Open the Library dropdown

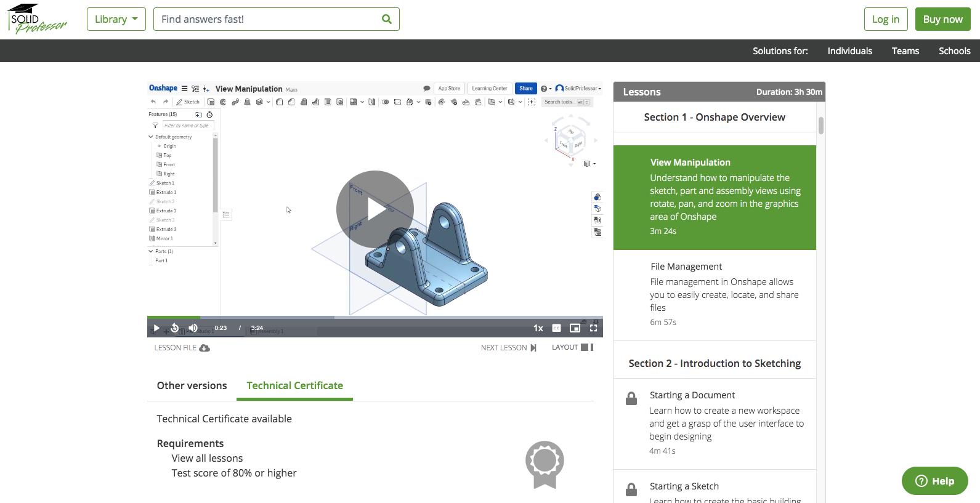click(x=116, y=19)
